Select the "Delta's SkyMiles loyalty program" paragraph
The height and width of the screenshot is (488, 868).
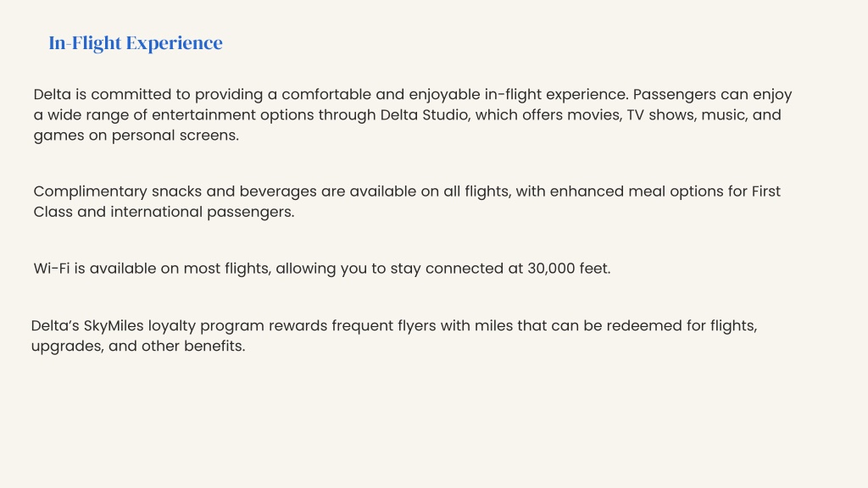pyautogui.click(x=394, y=335)
